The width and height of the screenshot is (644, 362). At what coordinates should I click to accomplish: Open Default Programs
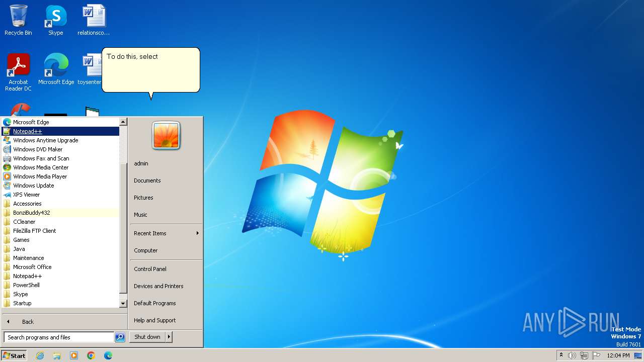pyautogui.click(x=166, y=303)
